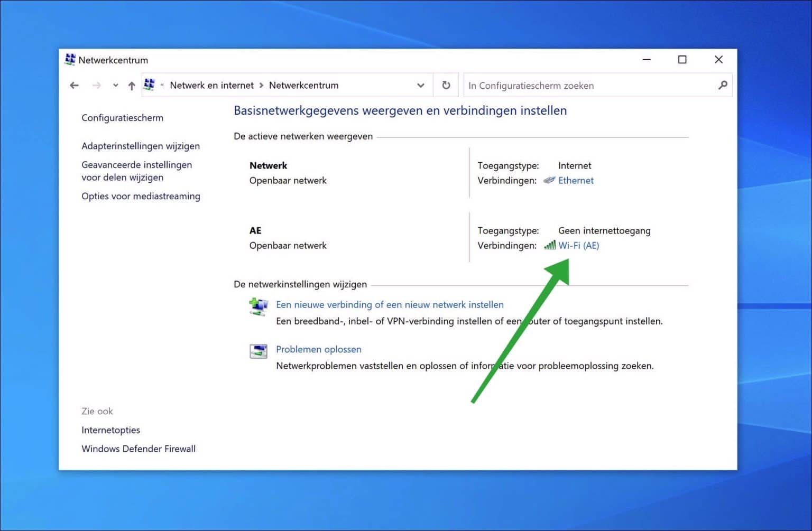Open Opties voor mediastreaming
Viewport: 812px width, 531px height.
141,196
